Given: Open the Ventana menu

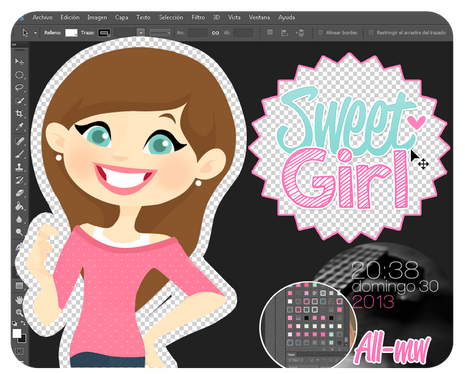Looking at the screenshot, I should point(259,17).
